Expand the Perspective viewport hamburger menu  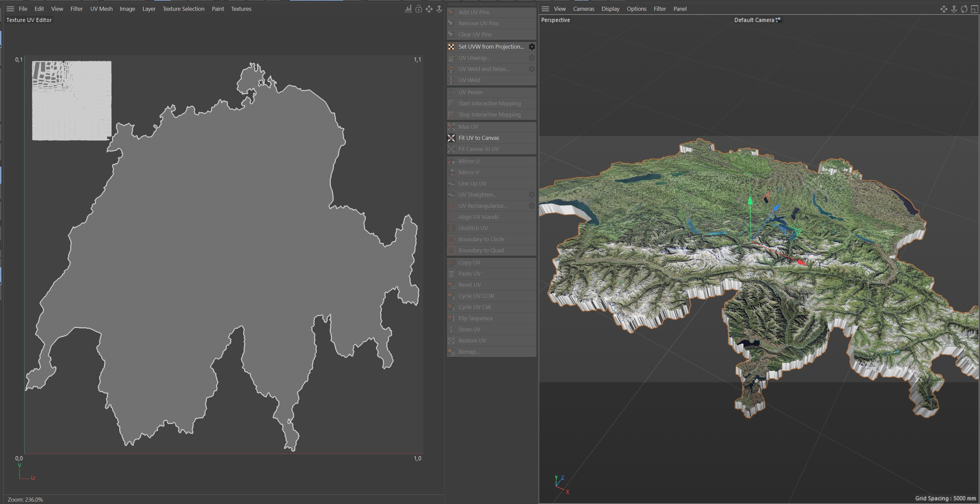[x=545, y=9]
